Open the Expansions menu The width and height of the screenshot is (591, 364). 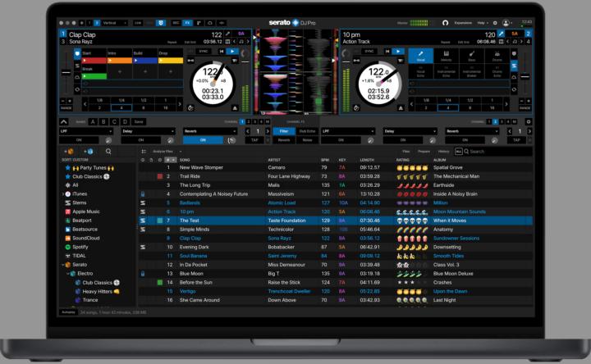coord(463,23)
